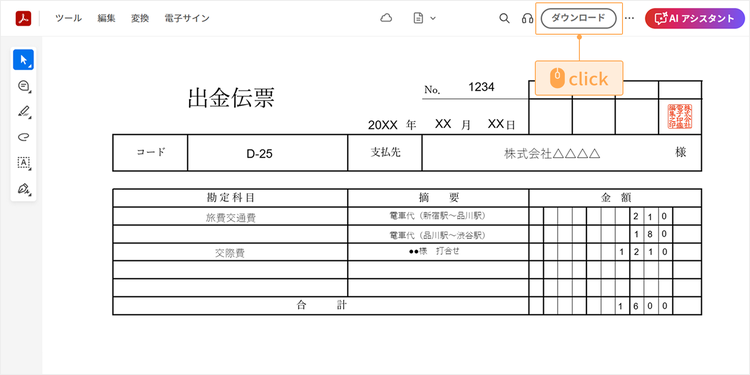
Task: Click 電車代（新宿駅〜品川駅） description
Action: click(x=438, y=216)
